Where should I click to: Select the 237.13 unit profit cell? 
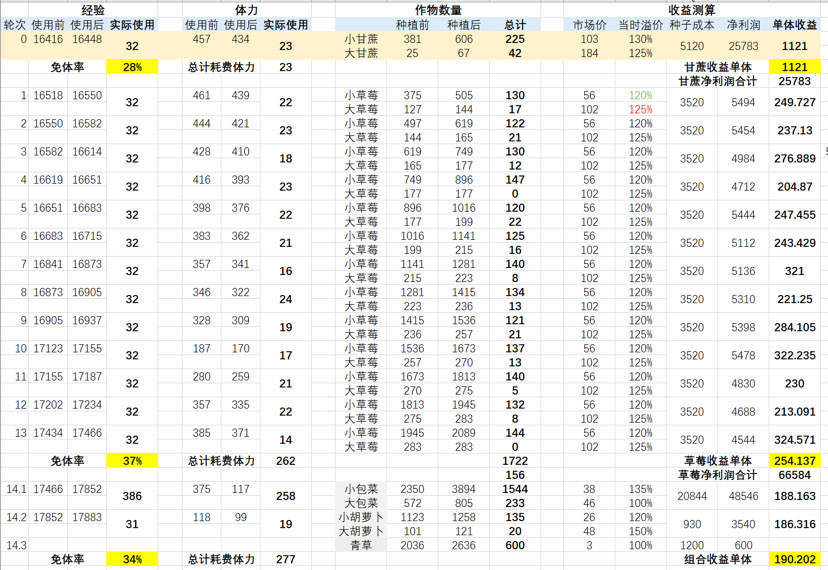coord(795,130)
